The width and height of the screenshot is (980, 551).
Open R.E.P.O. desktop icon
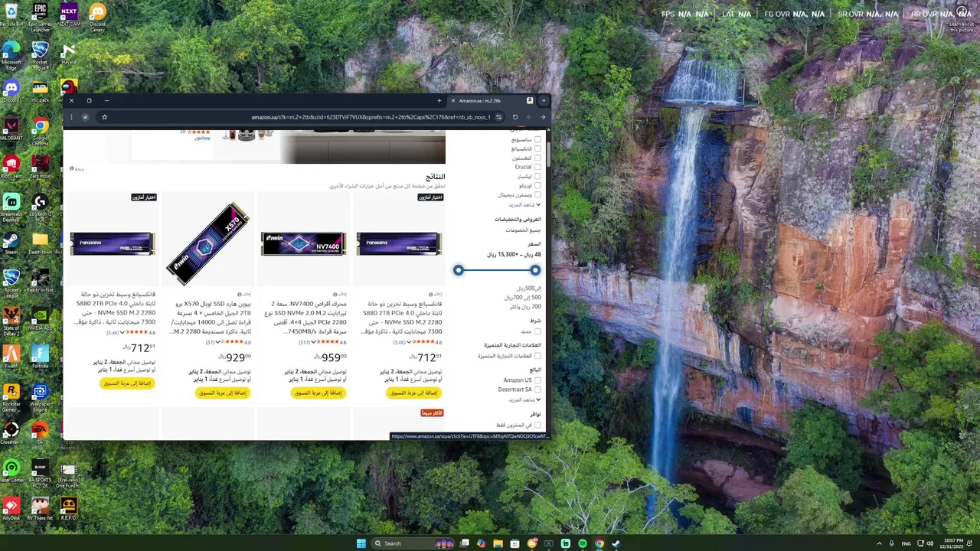pos(69,510)
